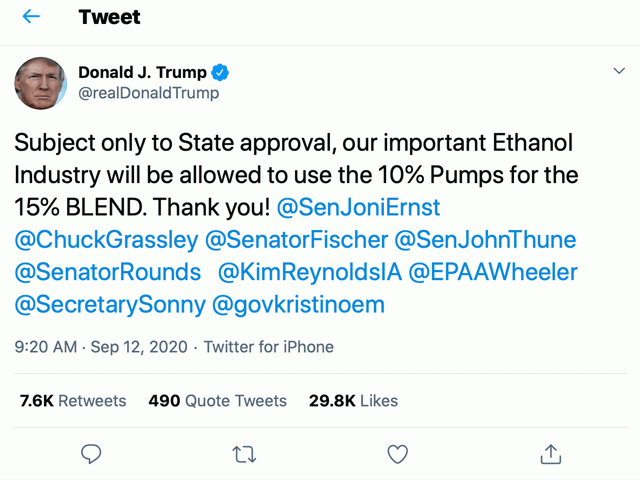Open the @SenatorFischer mention
This screenshot has height=480, width=640.
(x=295, y=240)
